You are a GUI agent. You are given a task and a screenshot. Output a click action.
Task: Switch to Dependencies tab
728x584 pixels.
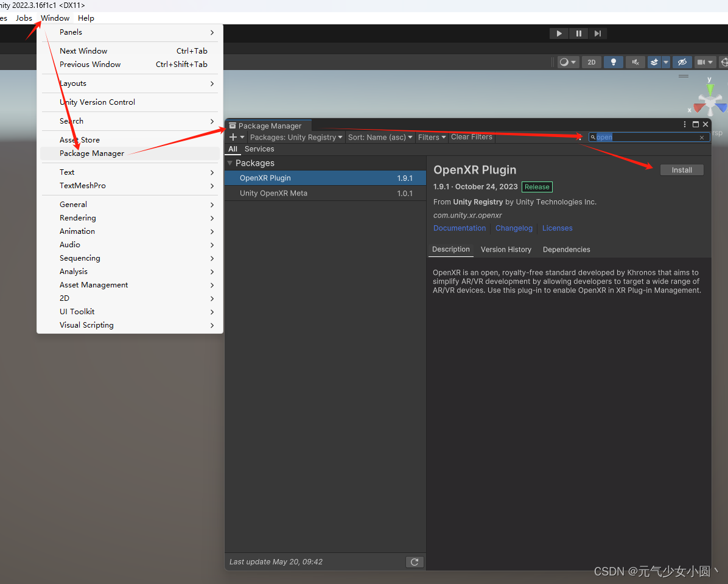tap(567, 250)
